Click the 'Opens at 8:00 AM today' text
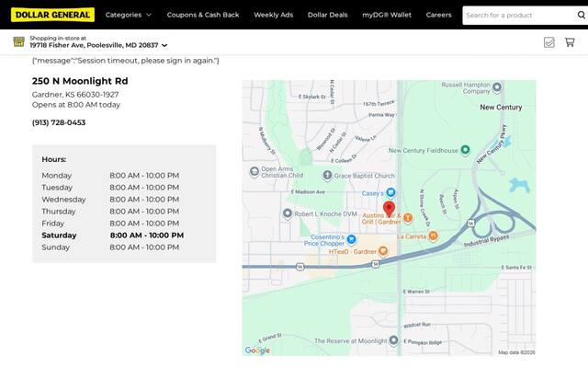The image size is (588, 368). [76, 105]
